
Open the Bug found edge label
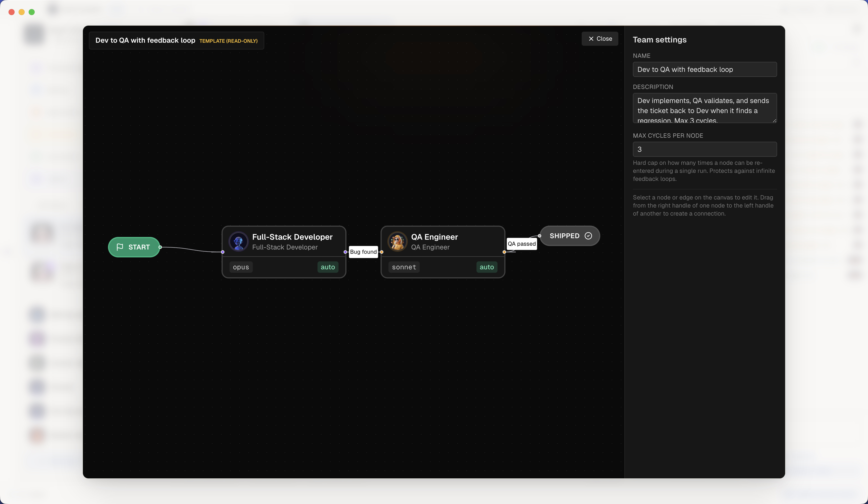pyautogui.click(x=363, y=252)
